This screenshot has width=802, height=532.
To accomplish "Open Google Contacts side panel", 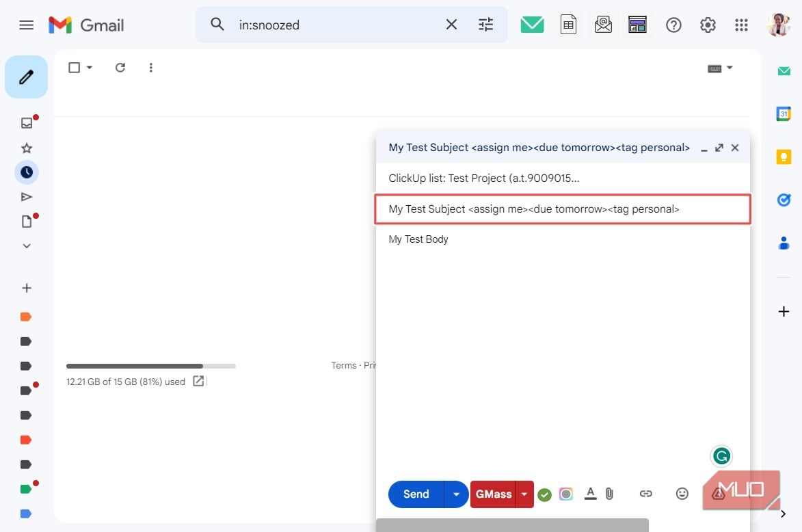I will [x=784, y=243].
